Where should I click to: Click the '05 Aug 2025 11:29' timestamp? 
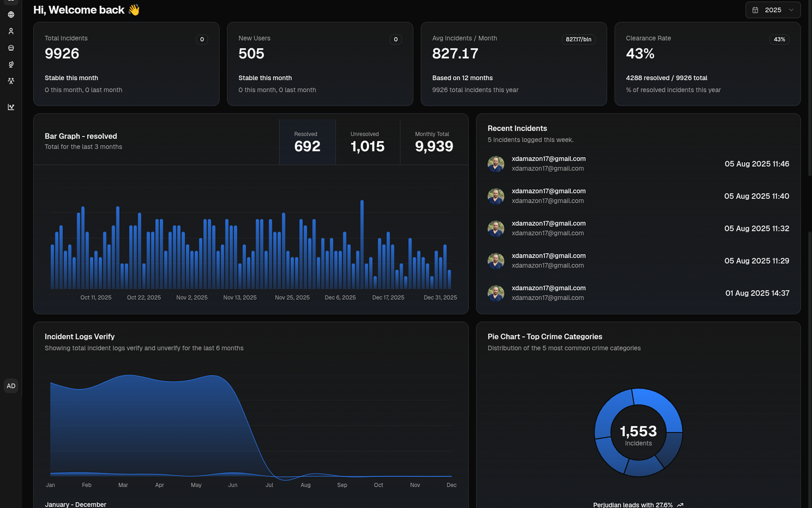tap(757, 261)
